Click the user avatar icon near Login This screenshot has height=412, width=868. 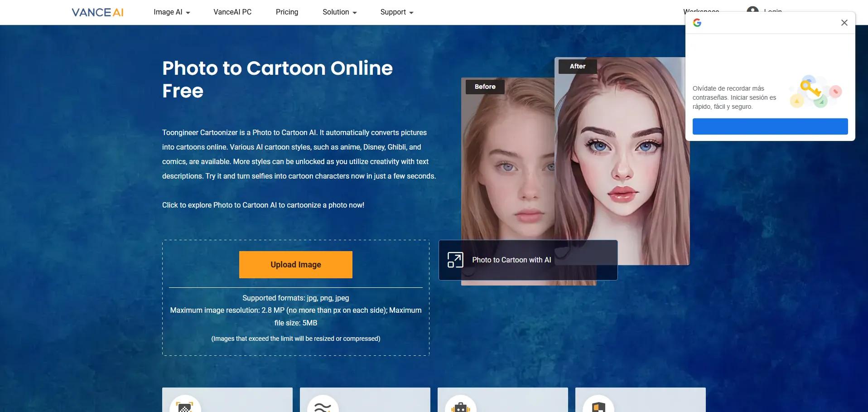[752, 10]
